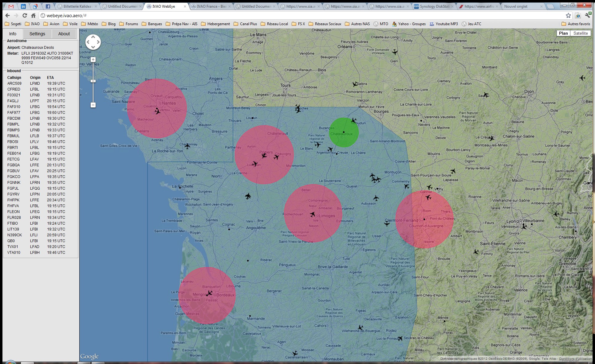Switch map to Satellite view
This screenshot has width=595, height=364.
tap(581, 33)
